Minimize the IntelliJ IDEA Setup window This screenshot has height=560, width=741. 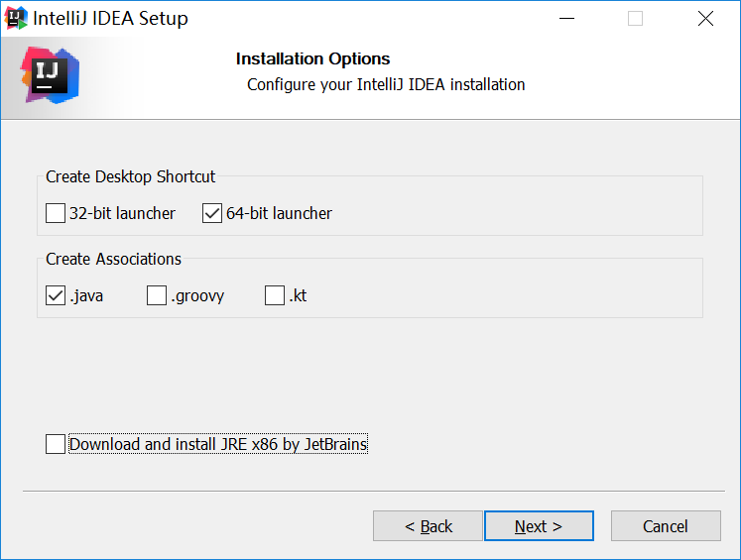[x=566, y=19]
